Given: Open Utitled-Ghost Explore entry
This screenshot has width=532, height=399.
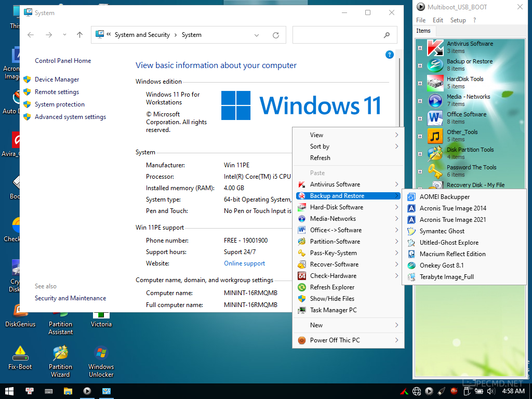Looking at the screenshot, I should point(464,243).
